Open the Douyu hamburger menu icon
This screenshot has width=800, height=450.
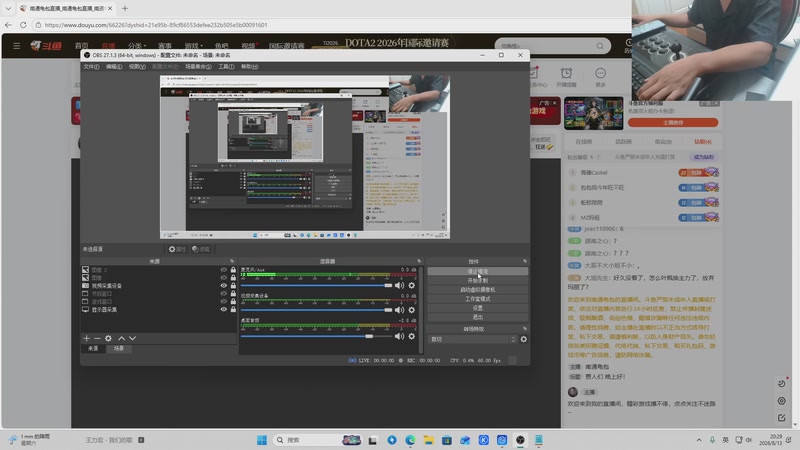[x=16, y=46]
